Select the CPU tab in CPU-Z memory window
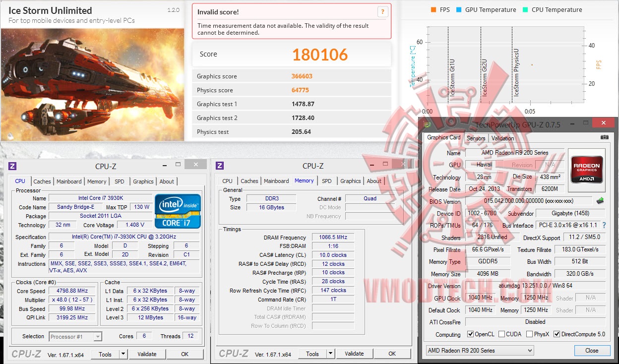 (x=228, y=181)
